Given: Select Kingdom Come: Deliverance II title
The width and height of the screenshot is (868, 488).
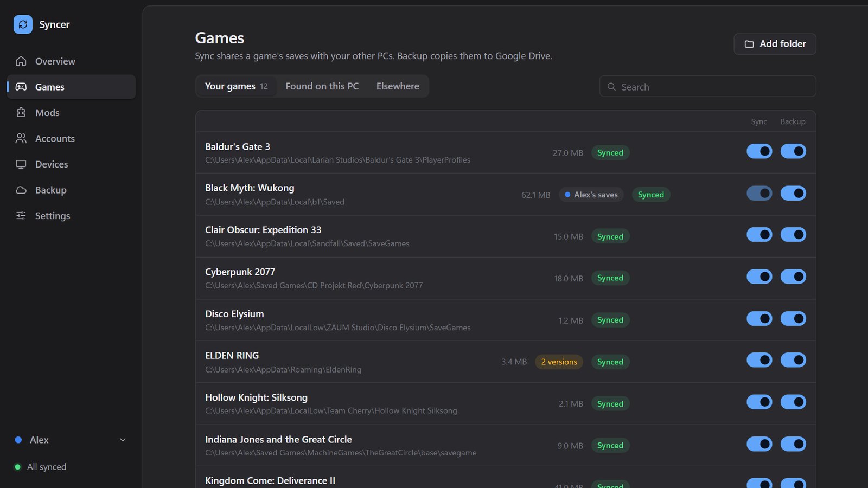Looking at the screenshot, I should (x=270, y=481).
